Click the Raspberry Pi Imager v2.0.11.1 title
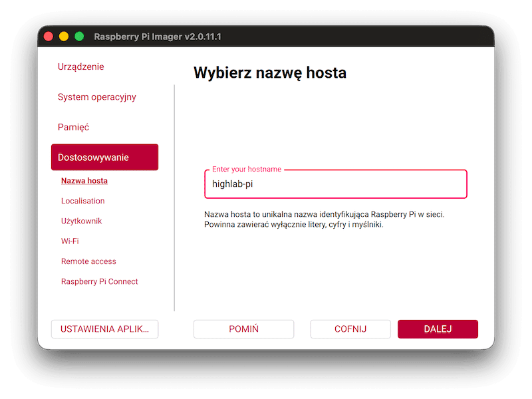Screen dimensions: 532x399 [x=158, y=37]
